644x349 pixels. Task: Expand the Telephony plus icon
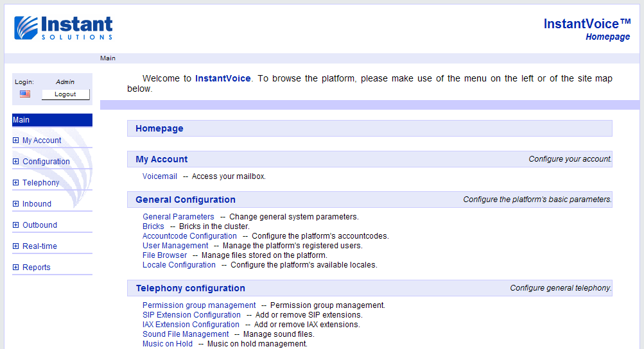tap(16, 183)
